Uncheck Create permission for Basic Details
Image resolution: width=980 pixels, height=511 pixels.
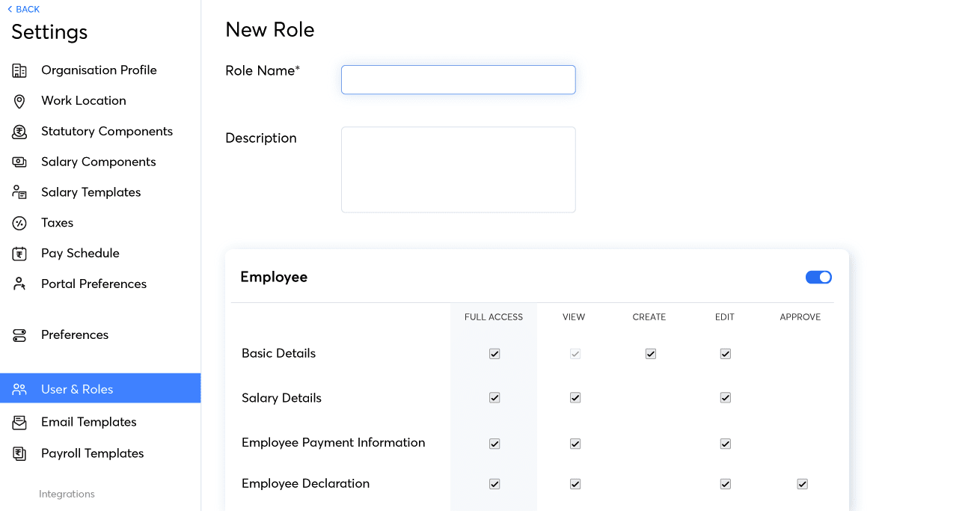[x=651, y=354]
